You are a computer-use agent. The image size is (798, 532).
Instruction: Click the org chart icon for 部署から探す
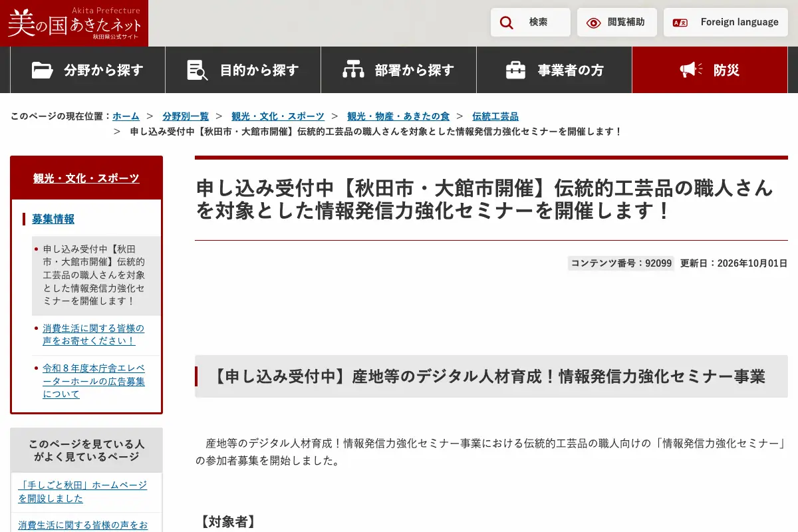353,70
